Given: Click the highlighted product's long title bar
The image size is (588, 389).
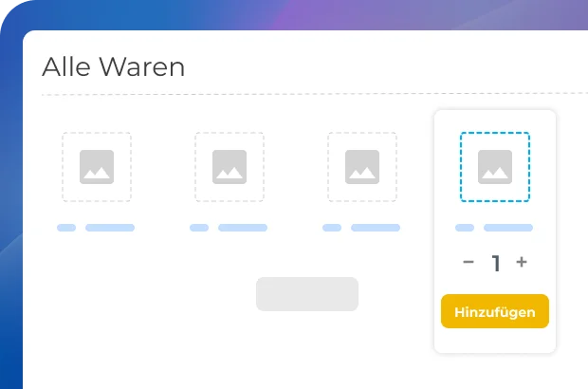Looking at the screenshot, I should click(508, 228).
